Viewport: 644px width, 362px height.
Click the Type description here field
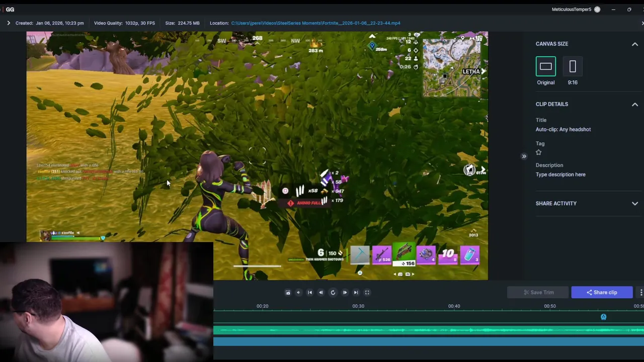coord(560,174)
